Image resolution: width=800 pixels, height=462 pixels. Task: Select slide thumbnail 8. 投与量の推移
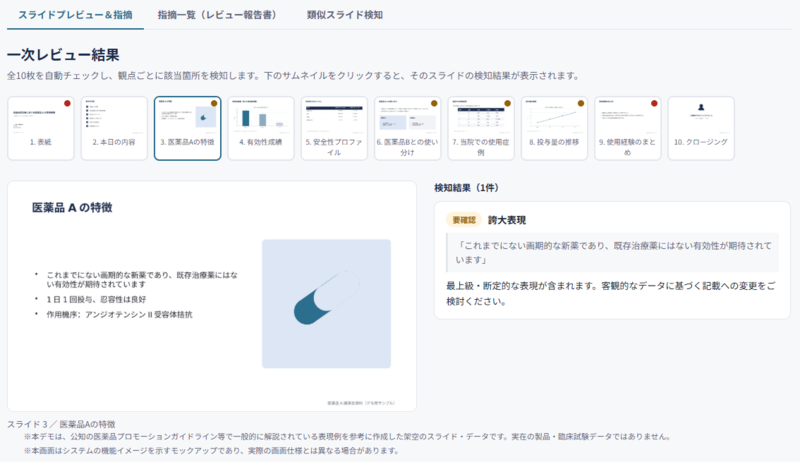pos(555,129)
